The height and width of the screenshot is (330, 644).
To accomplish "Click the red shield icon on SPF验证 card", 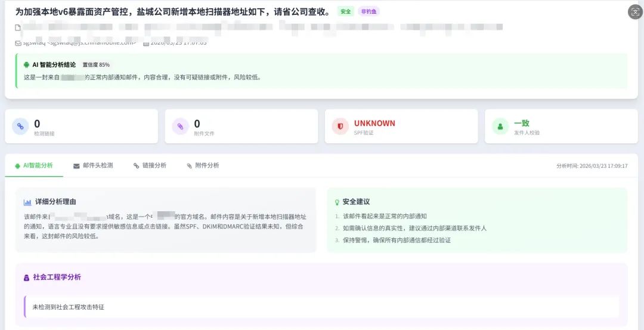I will click(340, 126).
